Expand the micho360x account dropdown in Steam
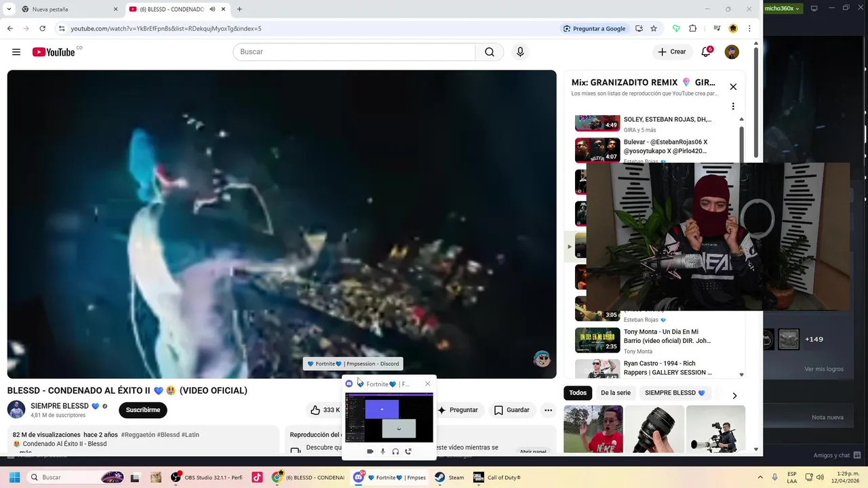Viewport: 868px width, 488px height. pos(783,8)
